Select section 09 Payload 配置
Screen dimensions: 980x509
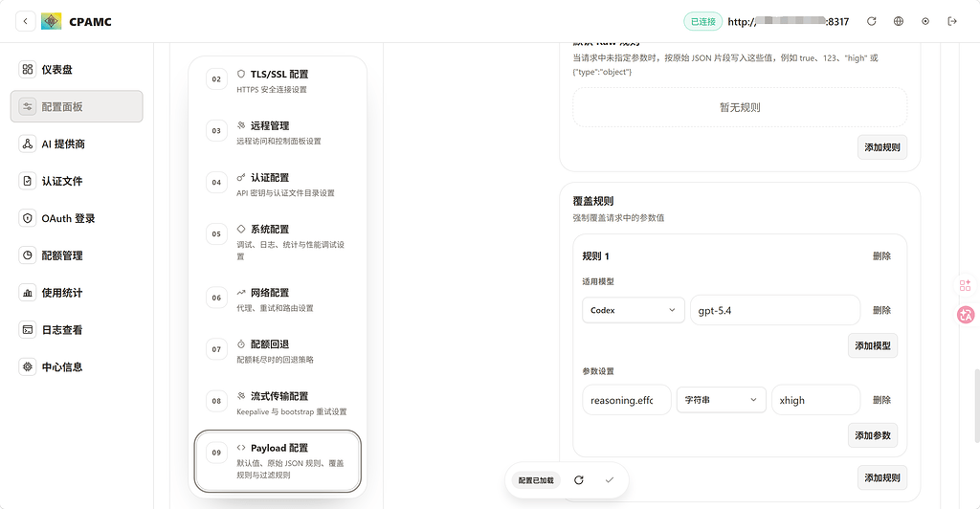click(x=278, y=461)
